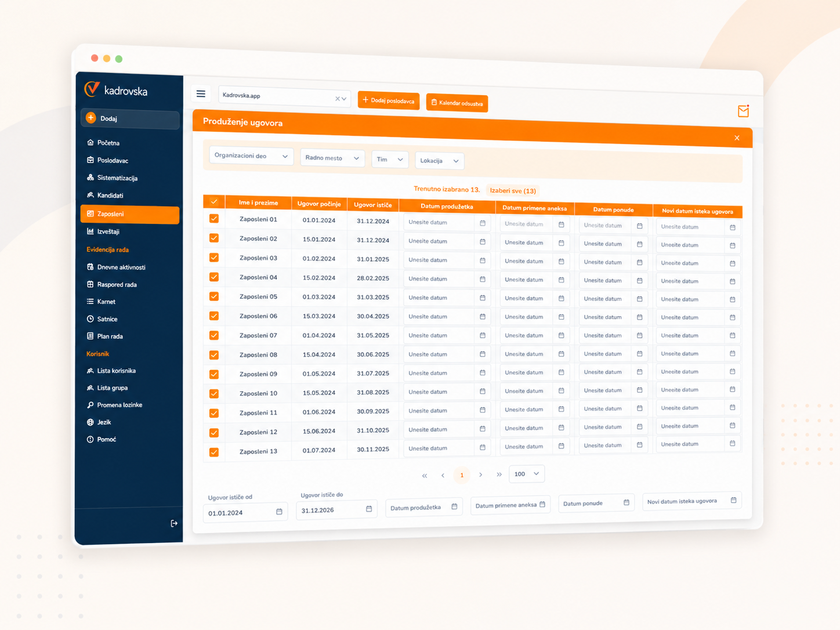
Task: Click Izaberi sve (13) button
Action: [x=513, y=190]
